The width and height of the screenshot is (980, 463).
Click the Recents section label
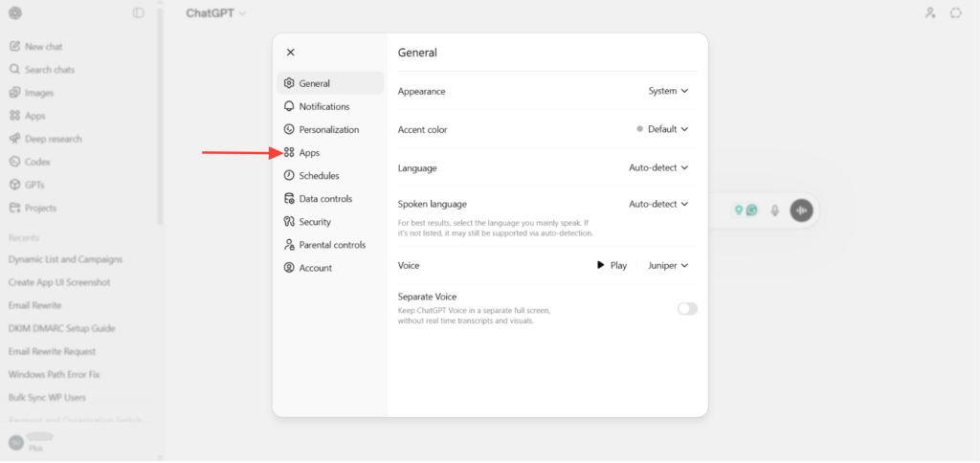24,238
